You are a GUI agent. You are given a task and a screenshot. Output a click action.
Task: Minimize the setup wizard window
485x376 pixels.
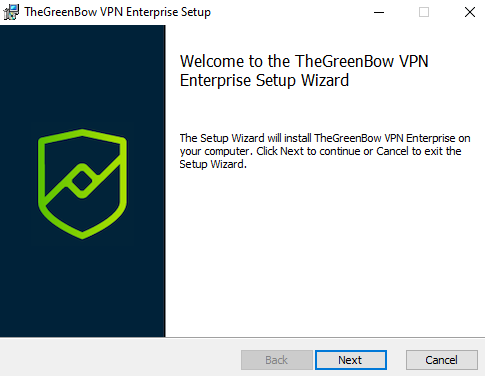click(x=379, y=12)
